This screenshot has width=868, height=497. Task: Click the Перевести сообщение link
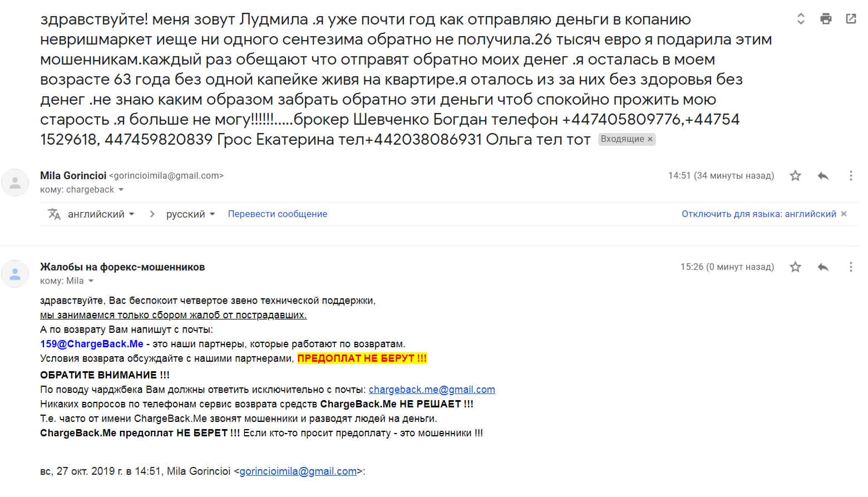click(277, 214)
